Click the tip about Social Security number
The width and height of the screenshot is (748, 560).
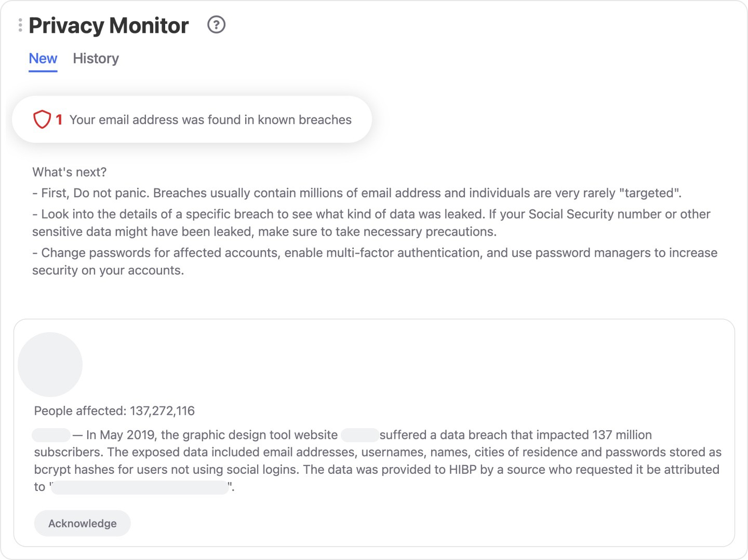371,223
